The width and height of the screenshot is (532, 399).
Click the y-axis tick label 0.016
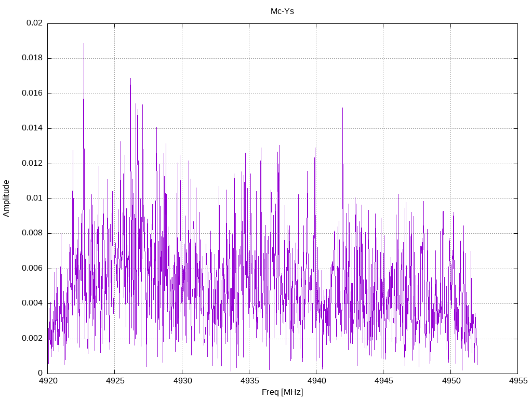32,94
